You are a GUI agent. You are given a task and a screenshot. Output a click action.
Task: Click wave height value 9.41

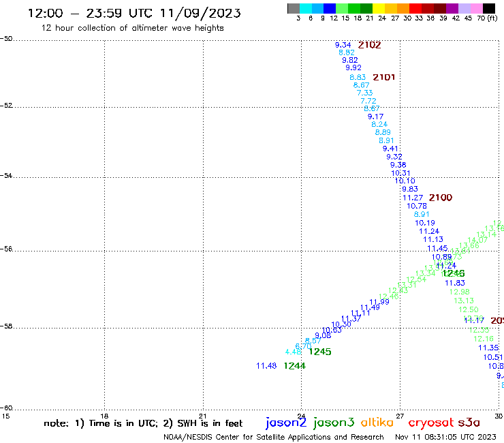coord(390,149)
